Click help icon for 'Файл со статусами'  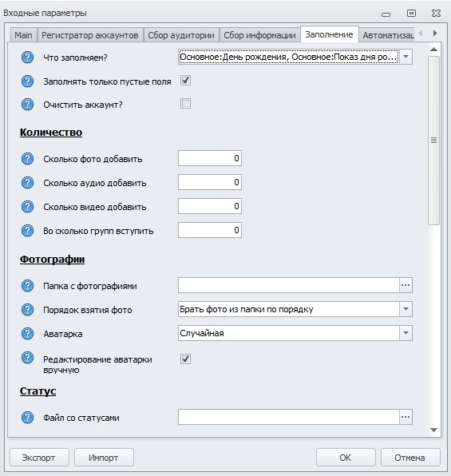pos(27,418)
